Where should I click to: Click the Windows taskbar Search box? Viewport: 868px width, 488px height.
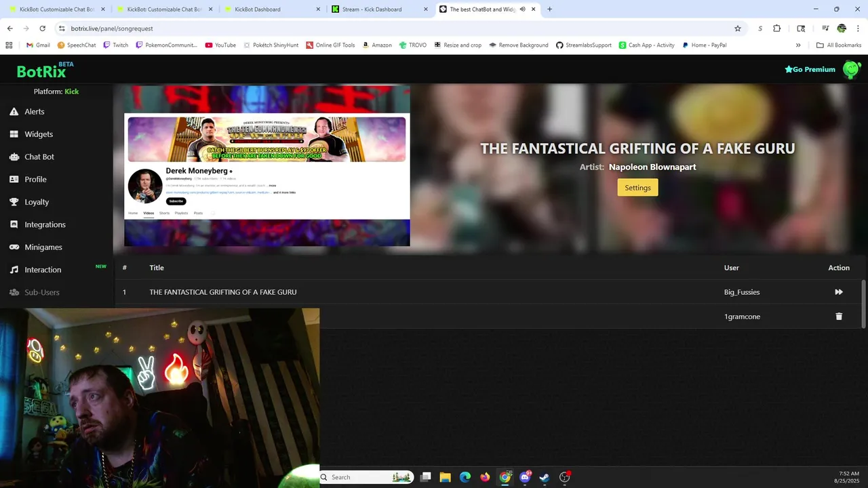366,477
